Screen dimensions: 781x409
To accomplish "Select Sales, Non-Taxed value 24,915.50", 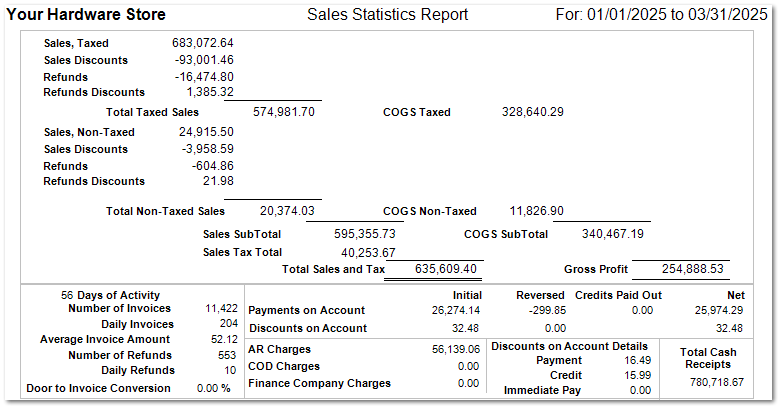I will 206,132.
